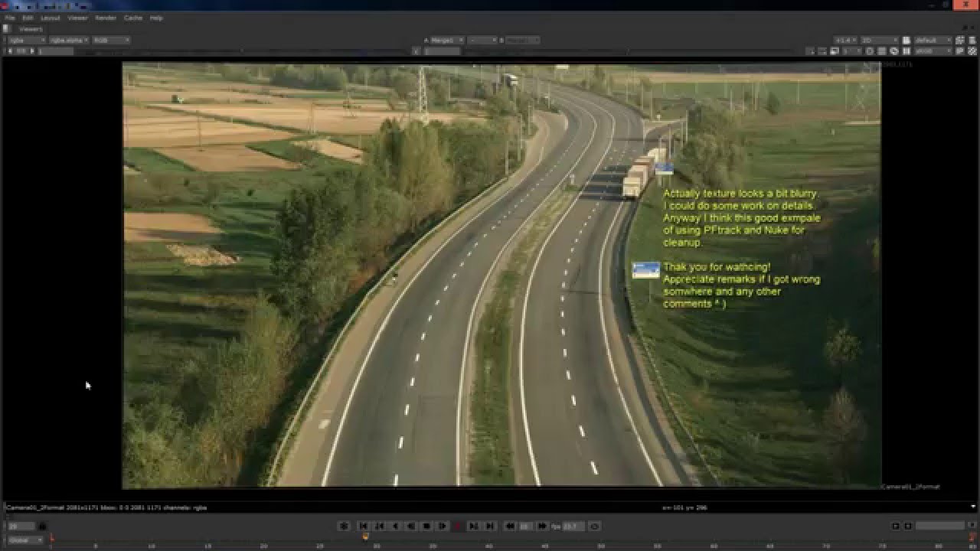Click the field at right end of playback bar
980x551 pixels.
(x=939, y=526)
